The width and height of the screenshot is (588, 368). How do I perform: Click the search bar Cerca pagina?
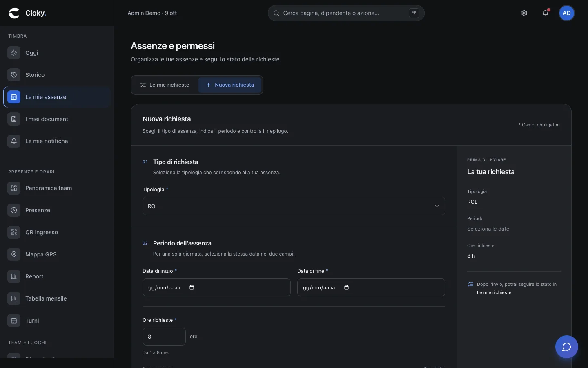[x=346, y=13]
